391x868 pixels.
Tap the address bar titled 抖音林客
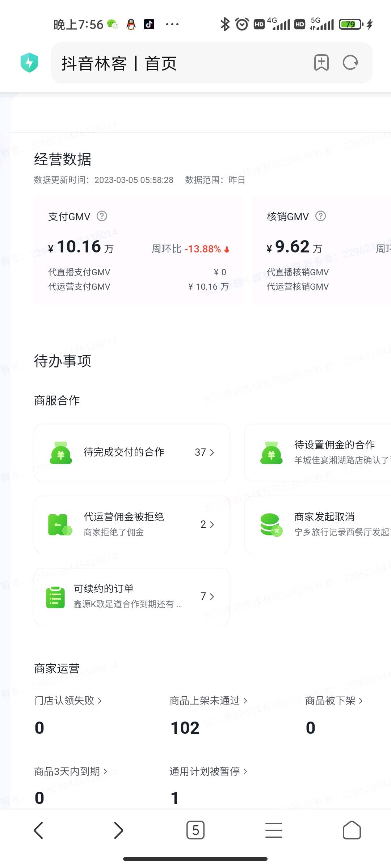pyautogui.click(x=211, y=63)
